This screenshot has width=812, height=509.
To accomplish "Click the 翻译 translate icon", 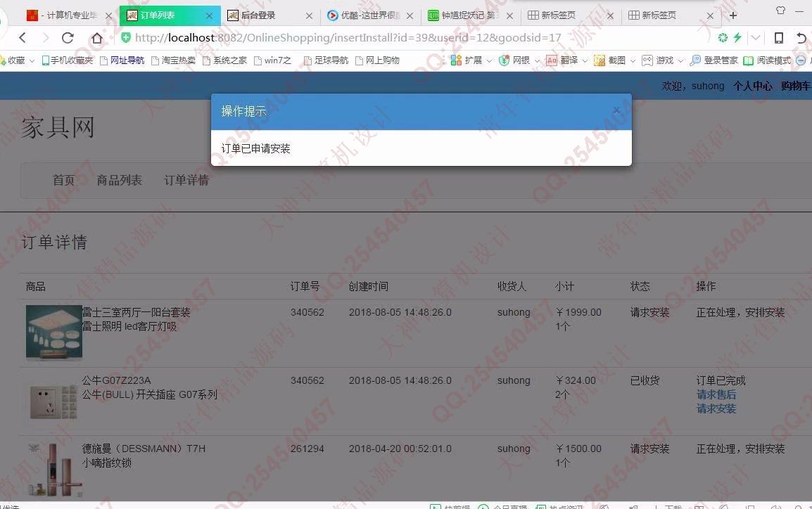I will click(x=552, y=60).
